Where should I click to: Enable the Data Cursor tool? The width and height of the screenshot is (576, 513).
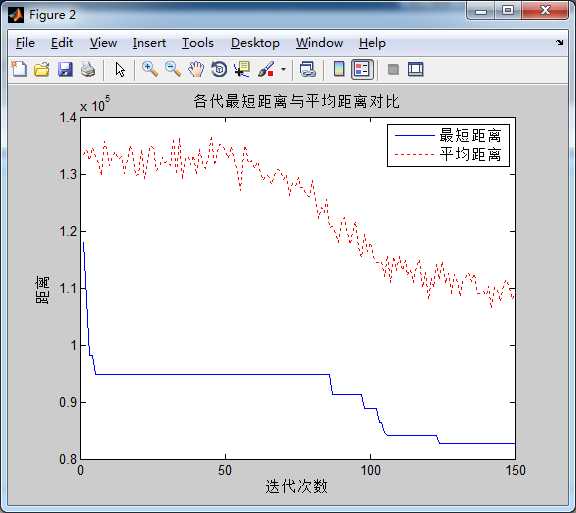point(242,69)
